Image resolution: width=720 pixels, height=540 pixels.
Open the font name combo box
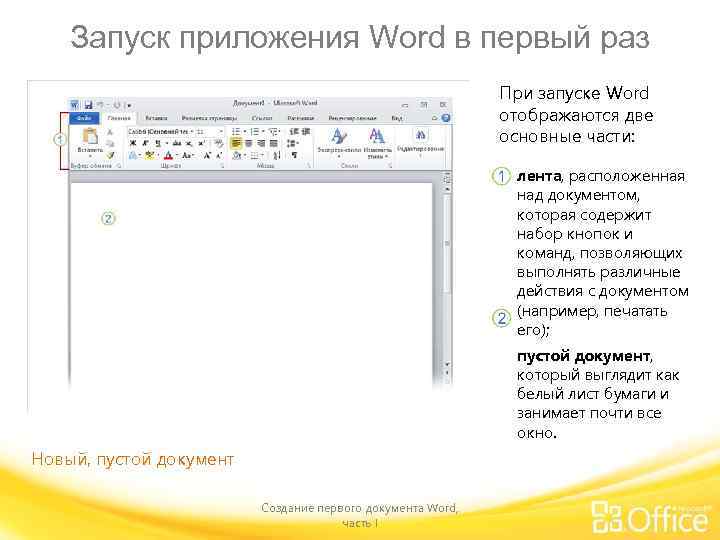[x=162, y=131]
